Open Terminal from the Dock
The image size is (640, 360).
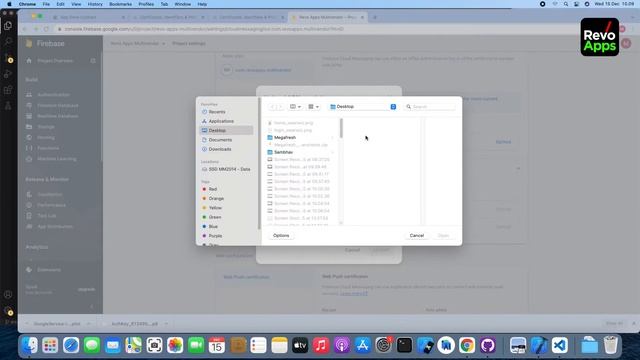(x=404, y=346)
